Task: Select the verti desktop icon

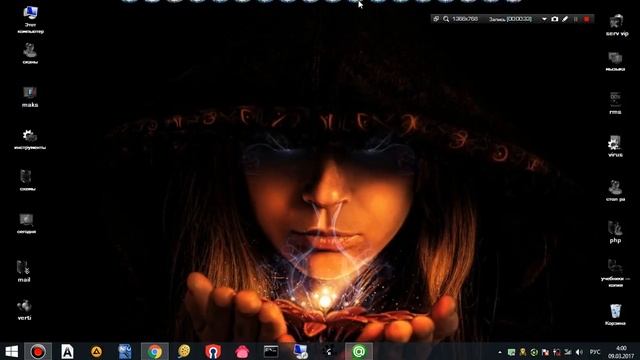Action: (24, 310)
